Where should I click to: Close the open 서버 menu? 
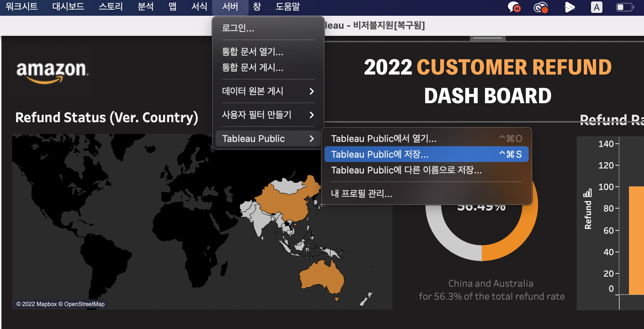coord(230,6)
